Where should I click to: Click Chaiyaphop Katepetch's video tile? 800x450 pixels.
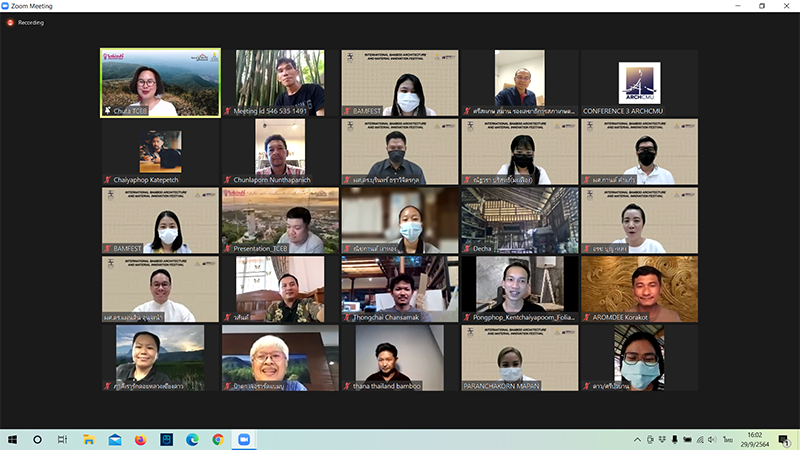pyautogui.click(x=160, y=152)
